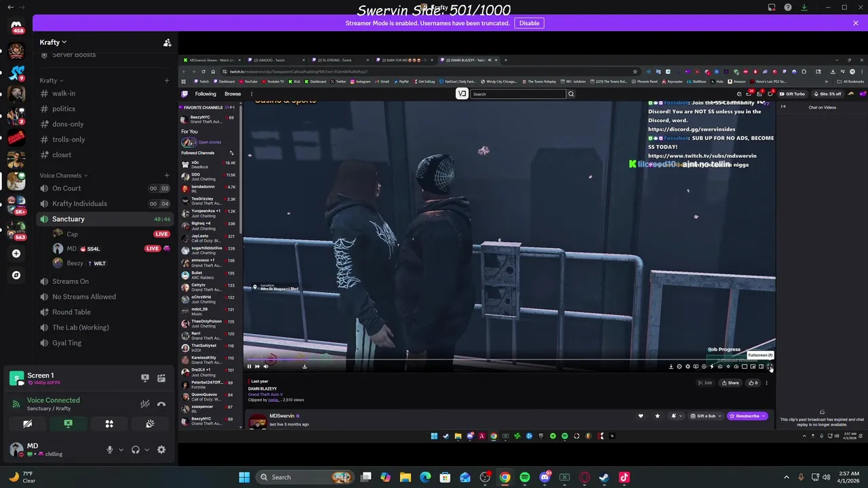The width and height of the screenshot is (868, 488).
Task: Add a channel to Krafty category
Action: click(x=167, y=81)
